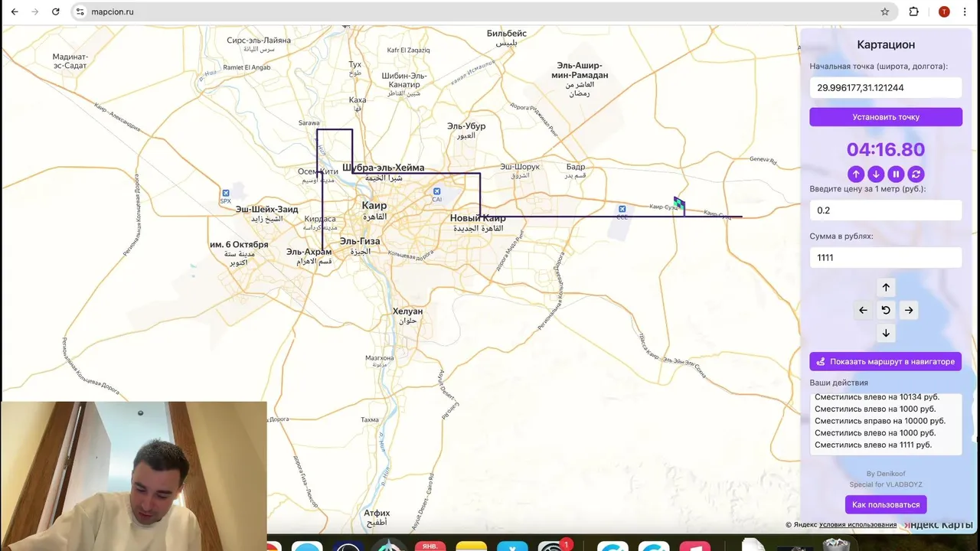Open the browser extensions puzzle icon
Viewport: 980px width, 551px height.
[x=914, y=11]
